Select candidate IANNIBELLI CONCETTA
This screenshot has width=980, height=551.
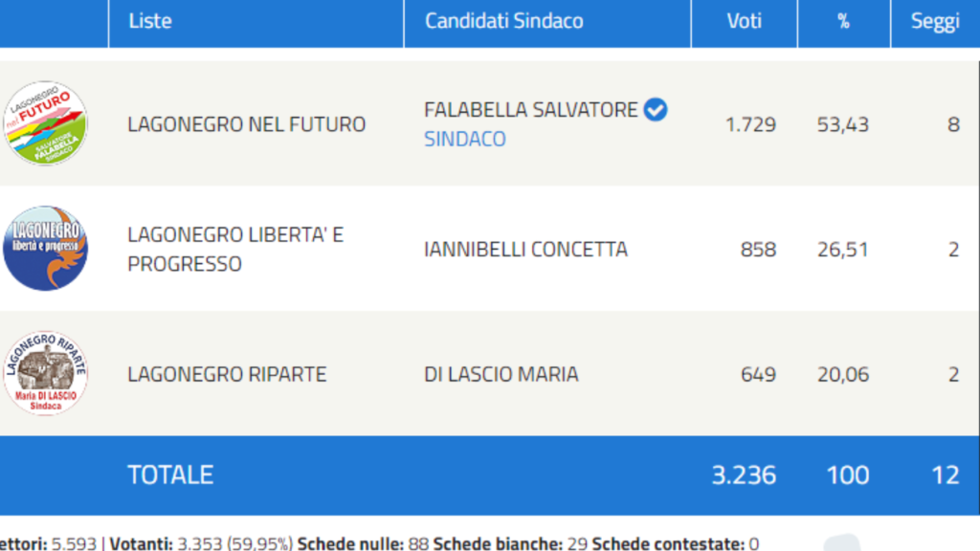525,250
